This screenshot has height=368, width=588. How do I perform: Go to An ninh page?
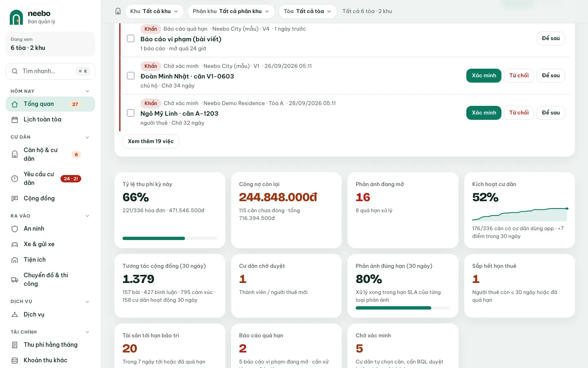(51, 229)
